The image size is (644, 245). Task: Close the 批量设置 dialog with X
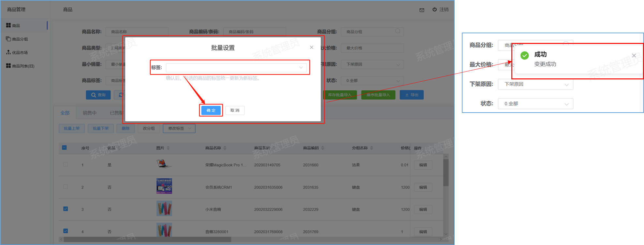312,48
